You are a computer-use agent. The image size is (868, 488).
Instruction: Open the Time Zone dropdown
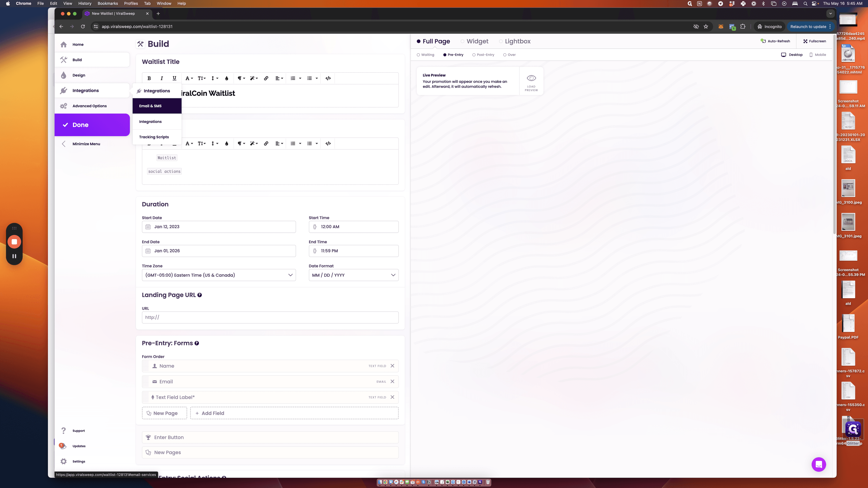[x=219, y=275]
